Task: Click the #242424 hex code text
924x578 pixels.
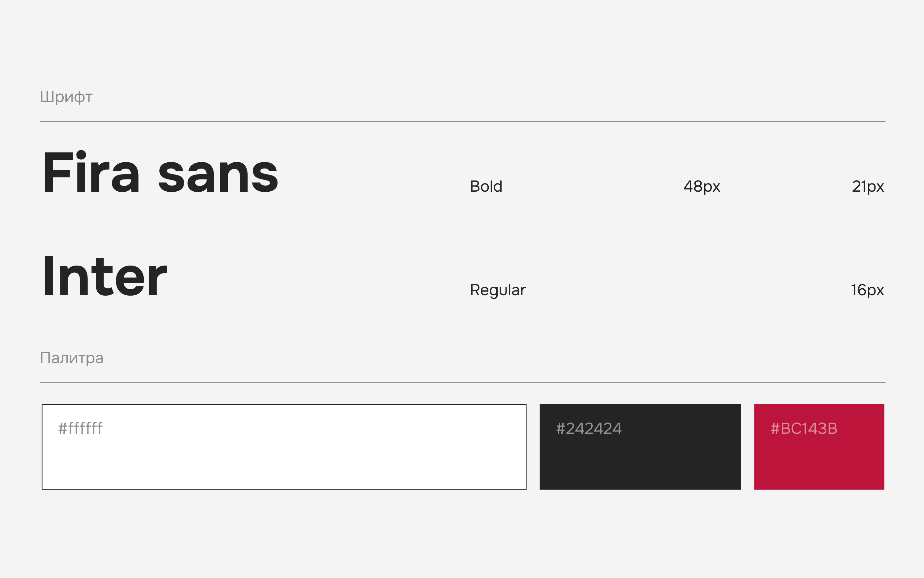Action: [x=589, y=429]
